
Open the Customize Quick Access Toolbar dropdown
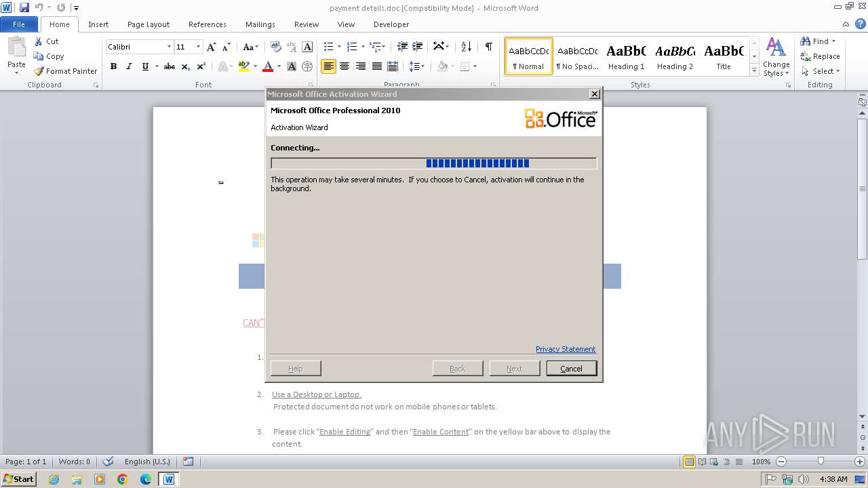76,7
